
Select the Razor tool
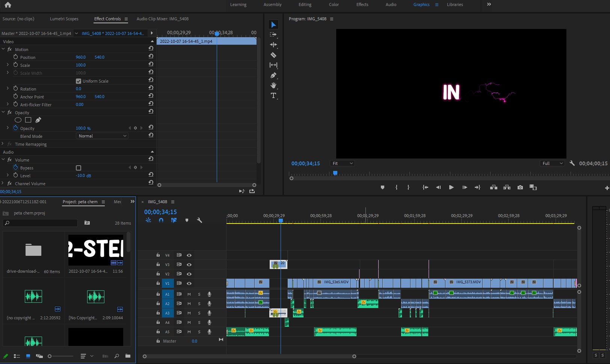[273, 55]
